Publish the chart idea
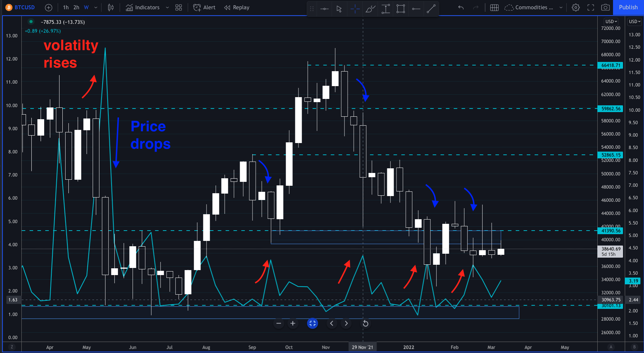 [x=628, y=7]
